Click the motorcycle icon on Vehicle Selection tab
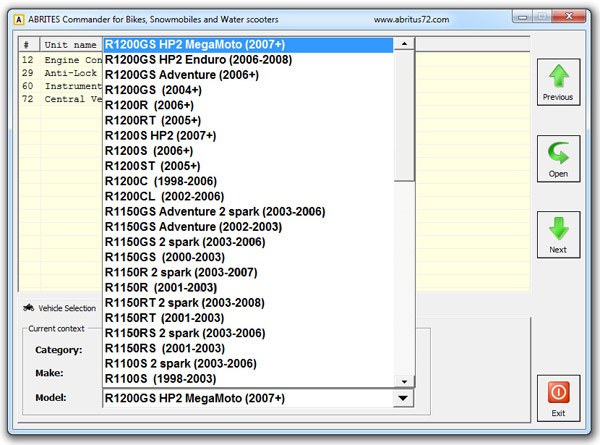The width and height of the screenshot is (600, 445). [x=28, y=309]
